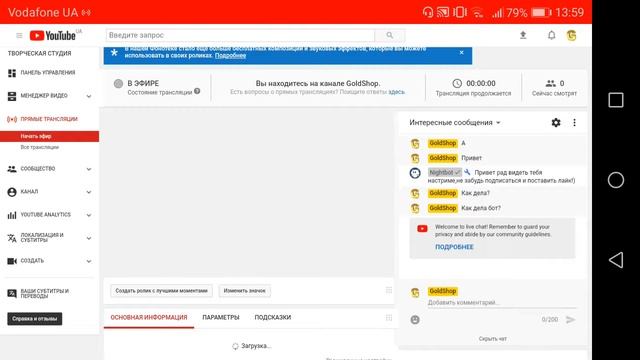640x360 pixels.
Task: Click the chat message Как дела бот?
Action: point(480,208)
